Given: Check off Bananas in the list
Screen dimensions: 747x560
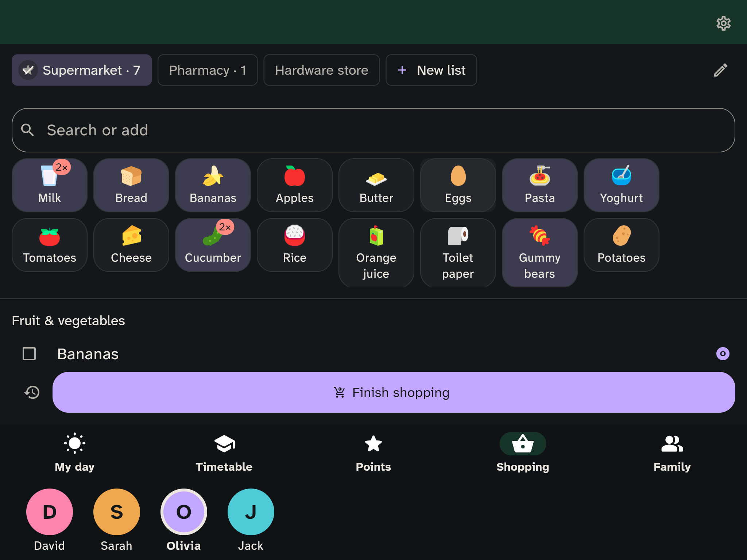Looking at the screenshot, I should tap(29, 354).
